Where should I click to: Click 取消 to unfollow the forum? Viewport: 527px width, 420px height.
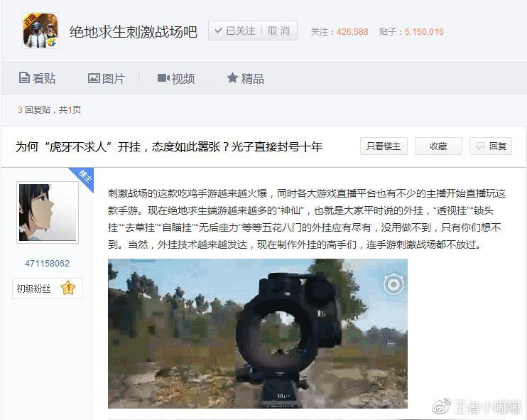click(278, 31)
